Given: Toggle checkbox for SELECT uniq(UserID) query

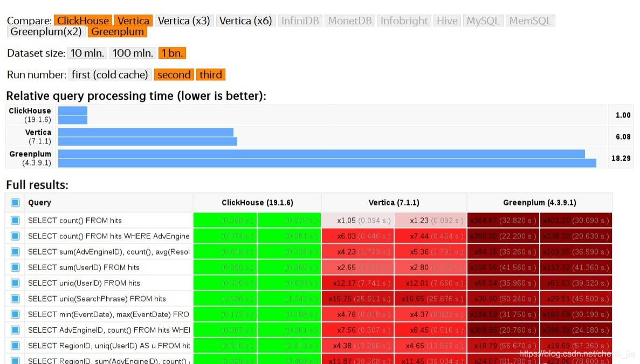Looking at the screenshot, I should (x=15, y=283).
